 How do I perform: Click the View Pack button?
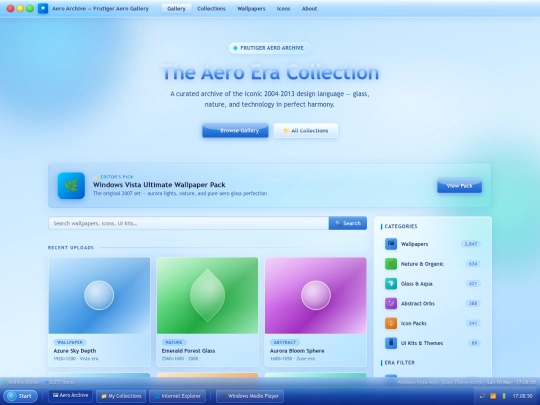tap(459, 186)
